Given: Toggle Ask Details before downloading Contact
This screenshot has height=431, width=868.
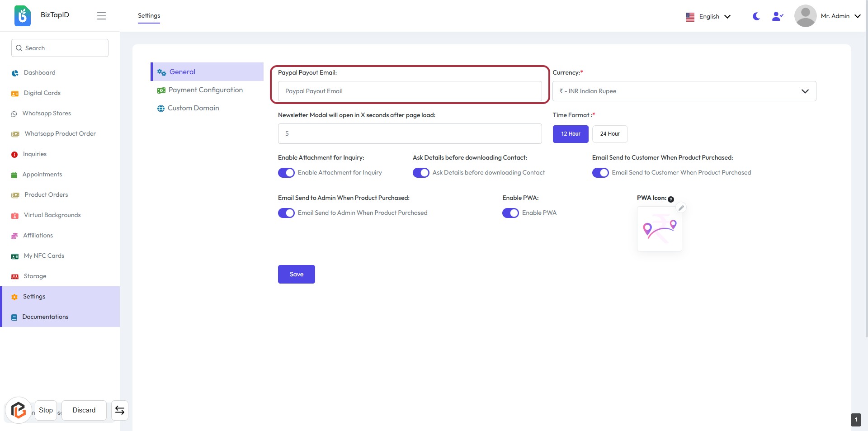Looking at the screenshot, I should pyautogui.click(x=421, y=173).
